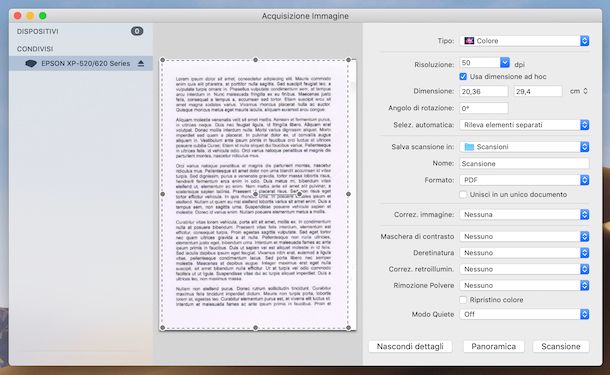This screenshot has width=610, height=375.
Task: Grab the top-left selection corner handle
Action: [163, 60]
